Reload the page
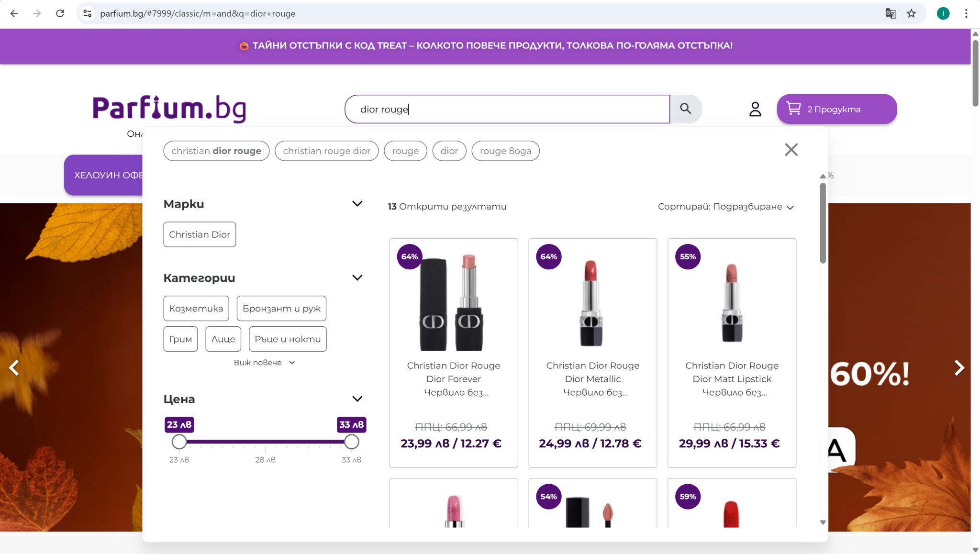The image size is (980, 554). pyautogui.click(x=60, y=13)
